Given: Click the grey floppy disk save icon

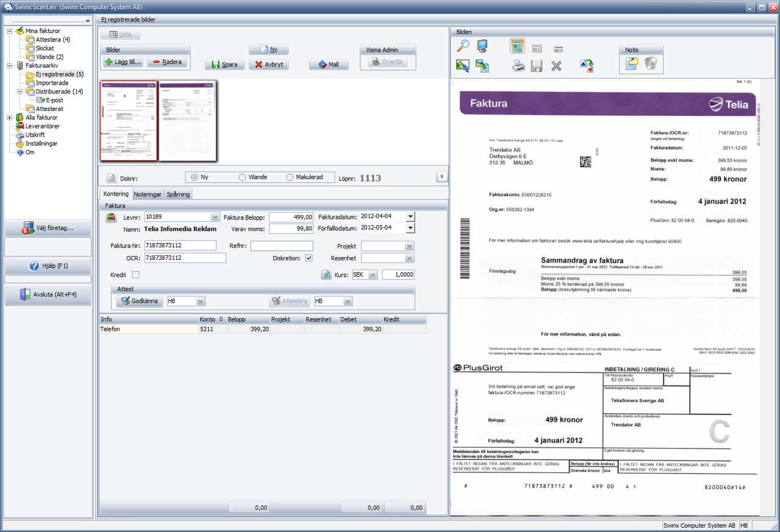Looking at the screenshot, I should pyautogui.click(x=537, y=66).
